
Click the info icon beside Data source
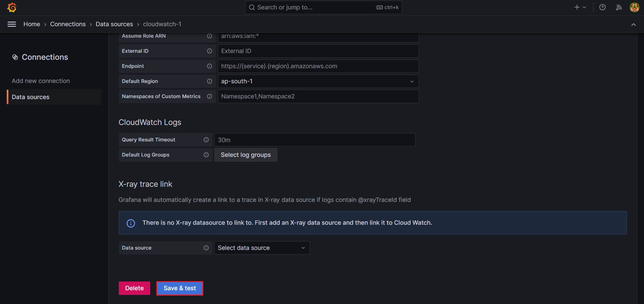[x=206, y=248]
